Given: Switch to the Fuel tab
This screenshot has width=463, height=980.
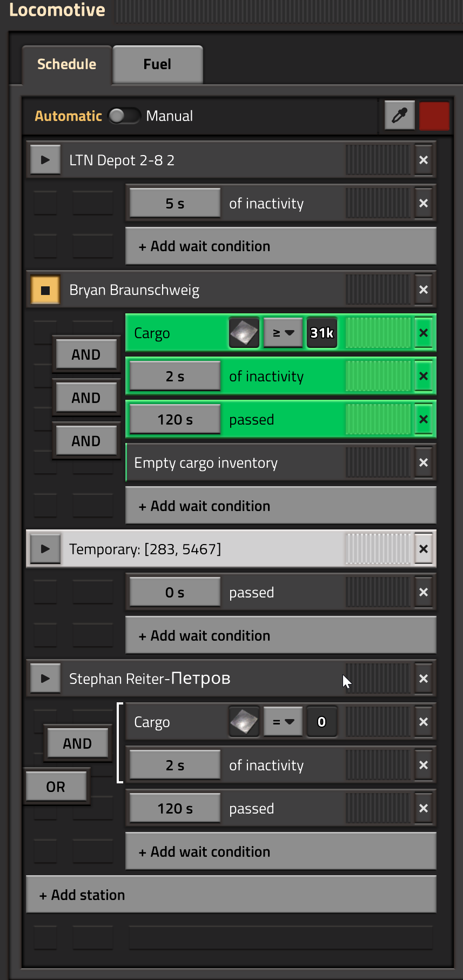Looking at the screenshot, I should pyautogui.click(x=157, y=64).
